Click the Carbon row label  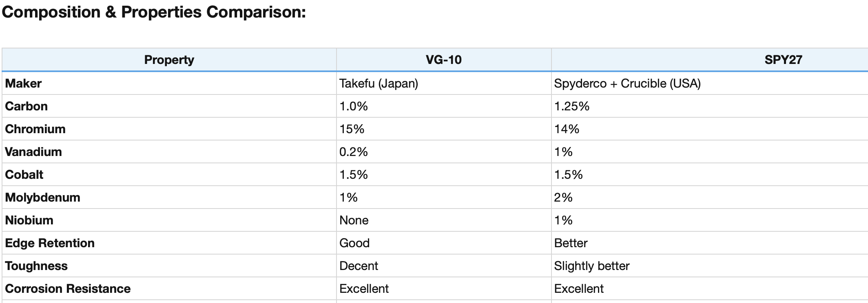point(26,106)
